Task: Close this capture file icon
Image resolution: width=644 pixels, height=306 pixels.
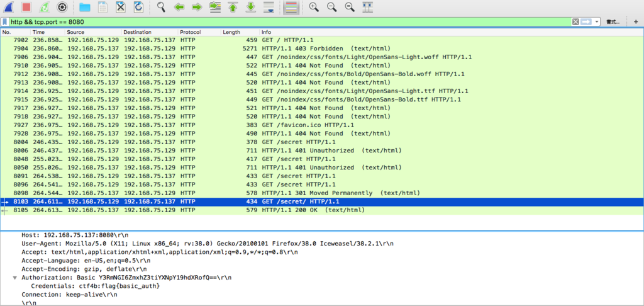Action: tap(120, 7)
